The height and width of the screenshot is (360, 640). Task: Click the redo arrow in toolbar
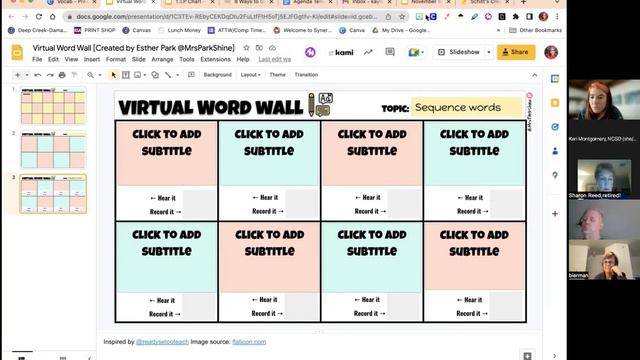[x=50, y=75]
